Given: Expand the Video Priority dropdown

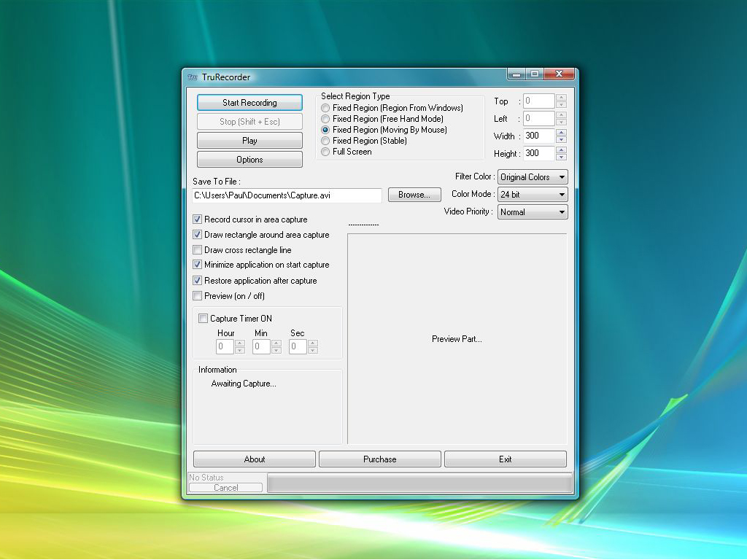Looking at the screenshot, I should click(532, 212).
